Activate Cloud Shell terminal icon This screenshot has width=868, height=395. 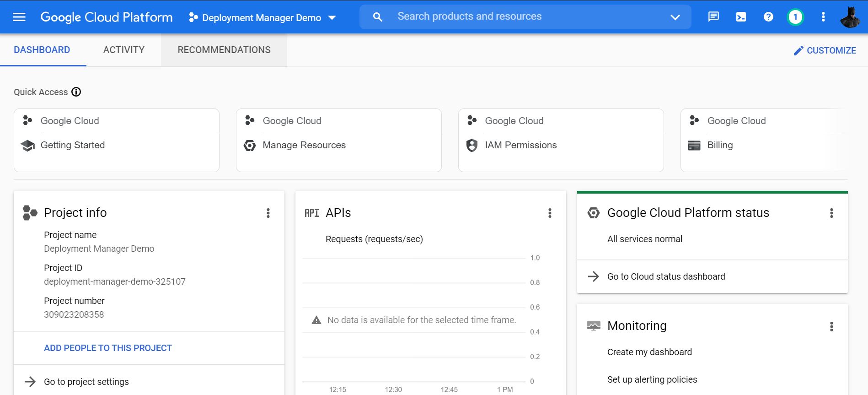[x=741, y=17]
